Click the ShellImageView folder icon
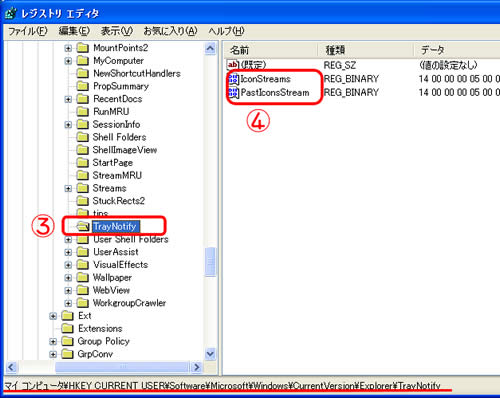This screenshot has width=500, height=398. tap(83, 150)
